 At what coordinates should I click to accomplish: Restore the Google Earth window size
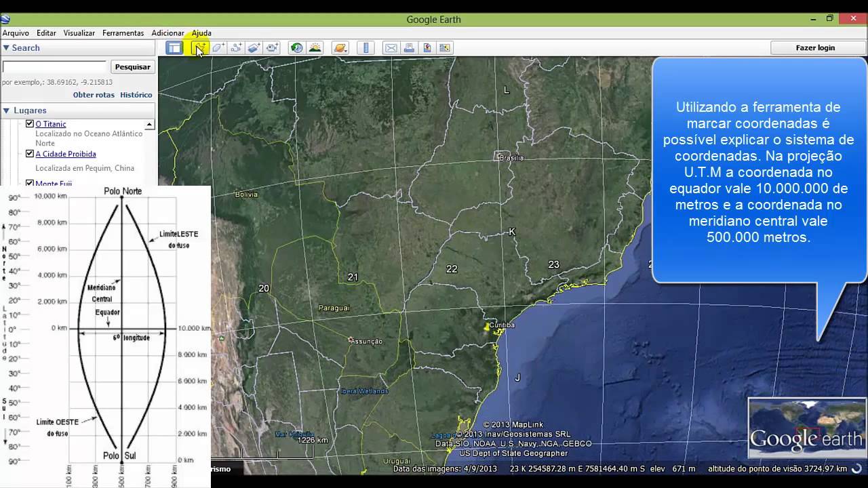coord(829,19)
